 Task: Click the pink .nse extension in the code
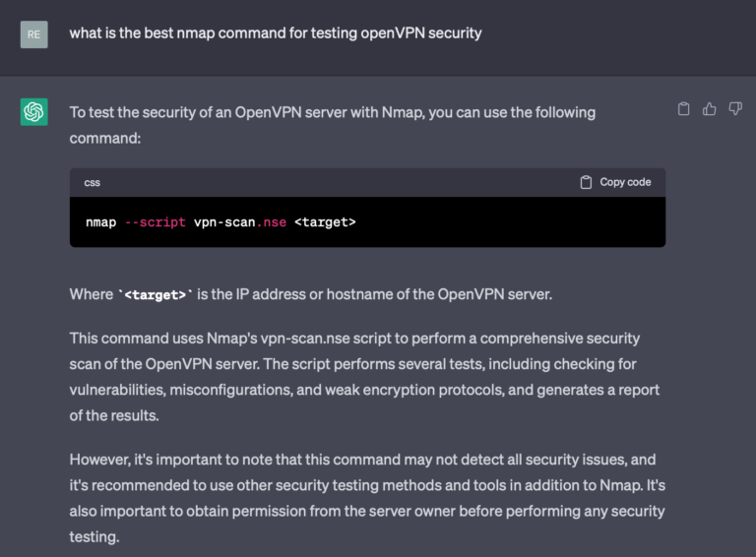271,222
